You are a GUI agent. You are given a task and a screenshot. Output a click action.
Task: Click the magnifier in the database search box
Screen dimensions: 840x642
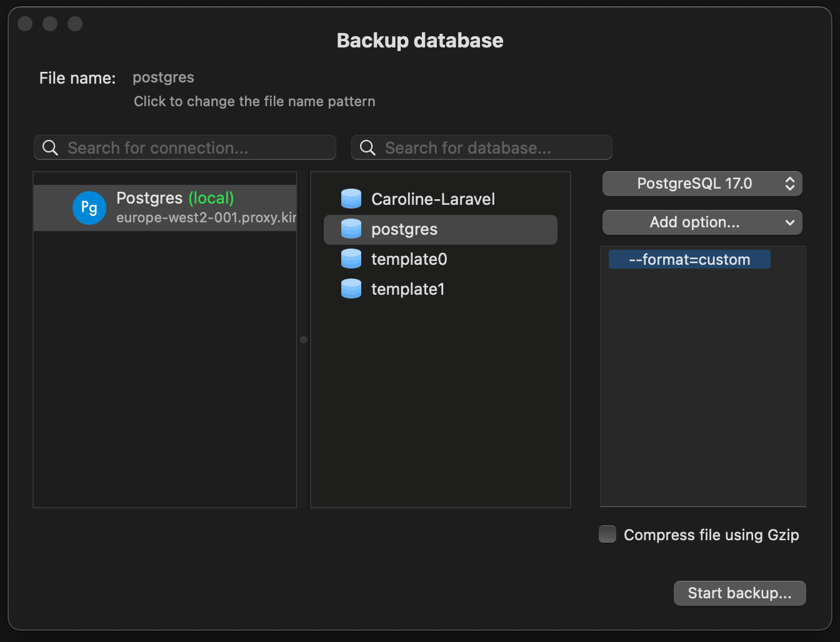pos(367,147)
